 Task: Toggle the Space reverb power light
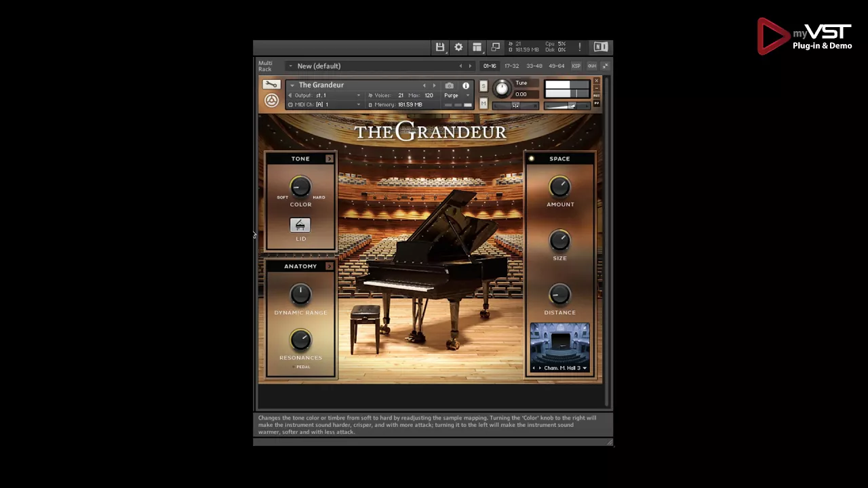click(531, 159)
